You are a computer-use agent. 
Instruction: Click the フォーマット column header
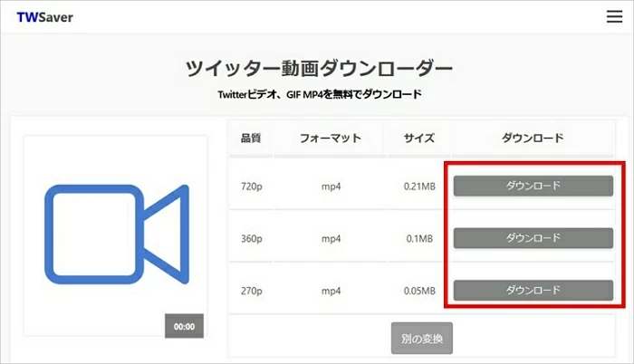[x=331, y=139]
